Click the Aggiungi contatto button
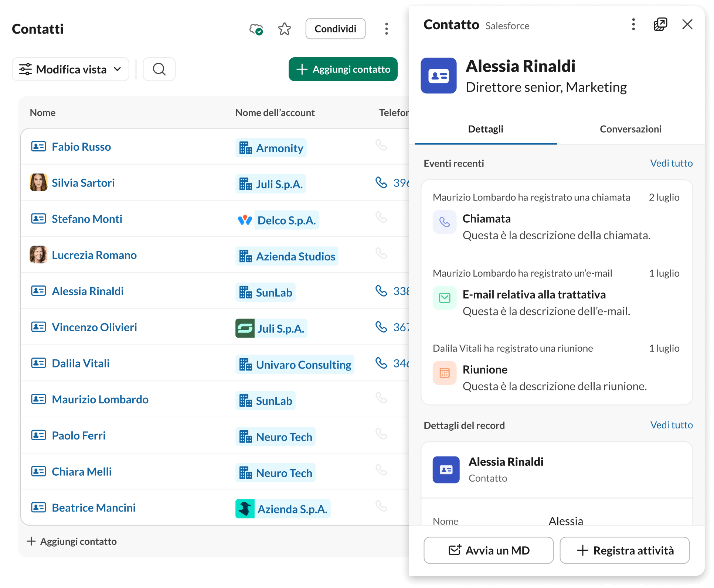714x588 pixels. (342, 69)
